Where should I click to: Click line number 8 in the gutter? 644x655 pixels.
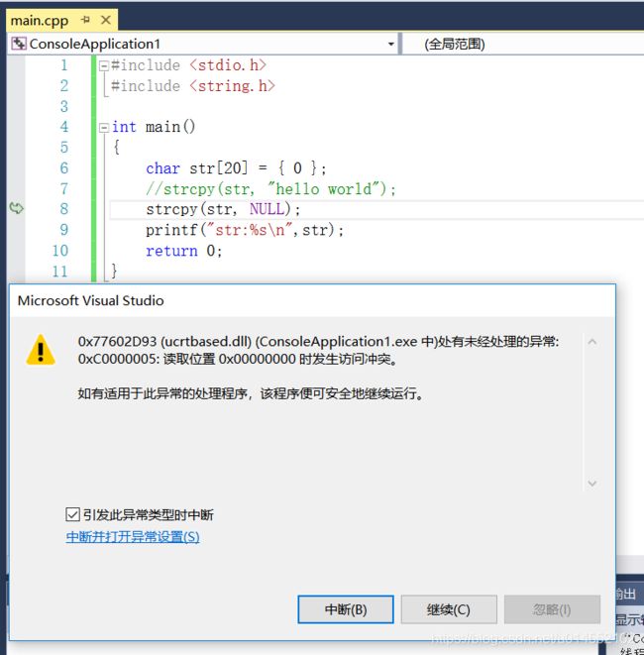[x=63, y=208]
